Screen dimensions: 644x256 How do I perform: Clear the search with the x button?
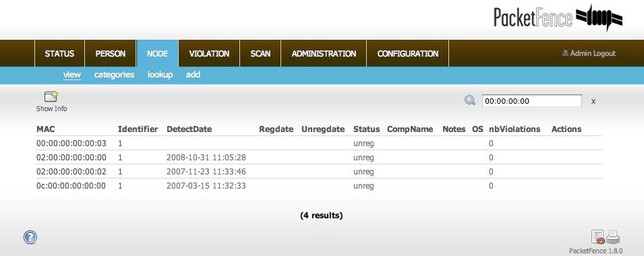pos(593,101)
